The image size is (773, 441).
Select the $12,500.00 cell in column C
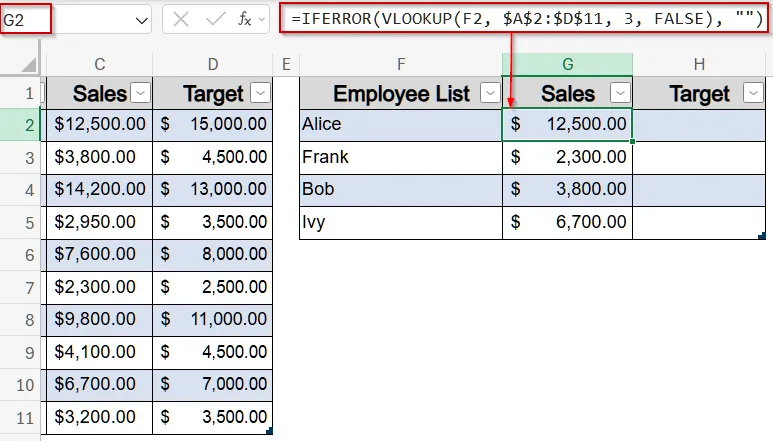point(100,125)
